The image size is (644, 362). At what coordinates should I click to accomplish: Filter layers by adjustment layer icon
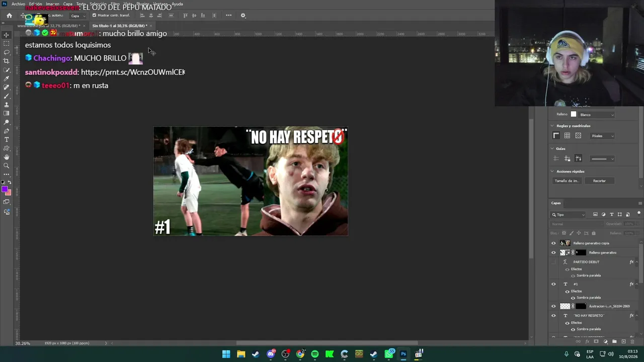click(604, 215)
